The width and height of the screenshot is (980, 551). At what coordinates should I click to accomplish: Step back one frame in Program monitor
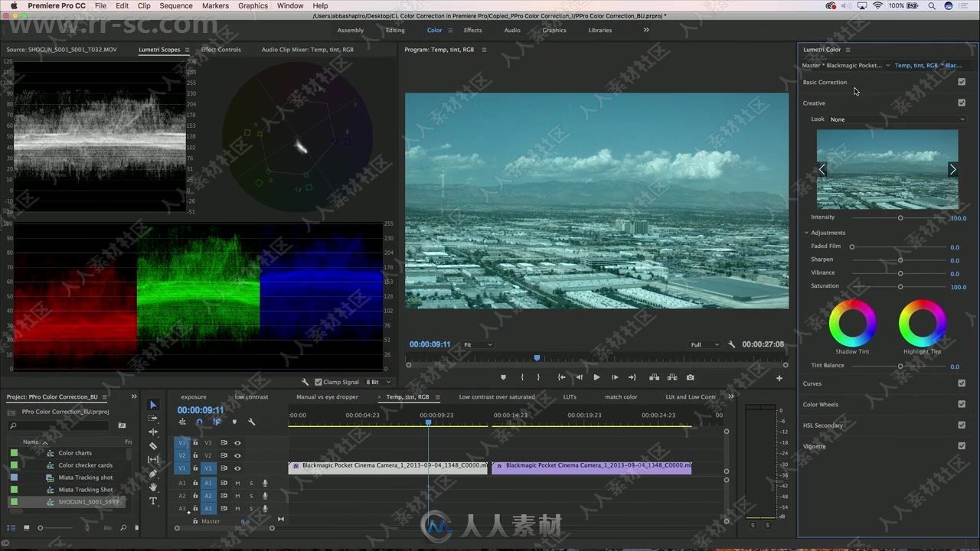579,377
